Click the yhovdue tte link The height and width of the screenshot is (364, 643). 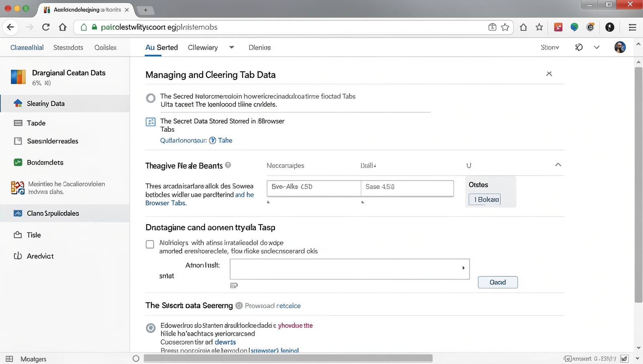(295, 325)
